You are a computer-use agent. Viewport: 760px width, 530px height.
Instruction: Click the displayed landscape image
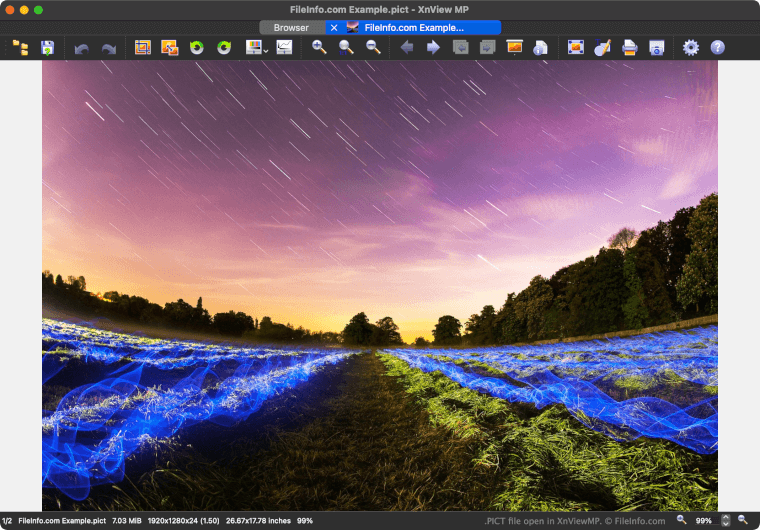pos(380,285)
